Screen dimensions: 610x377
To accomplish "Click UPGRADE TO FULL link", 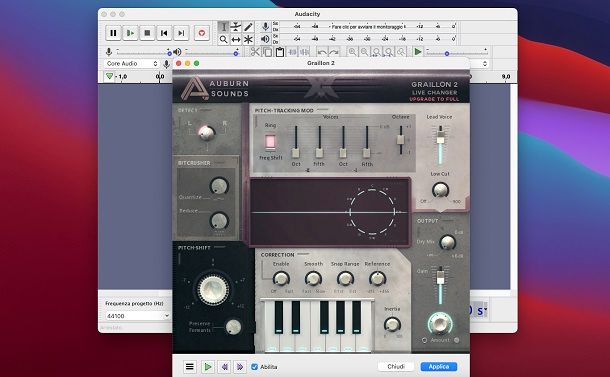I will click(x=434, y=99).
